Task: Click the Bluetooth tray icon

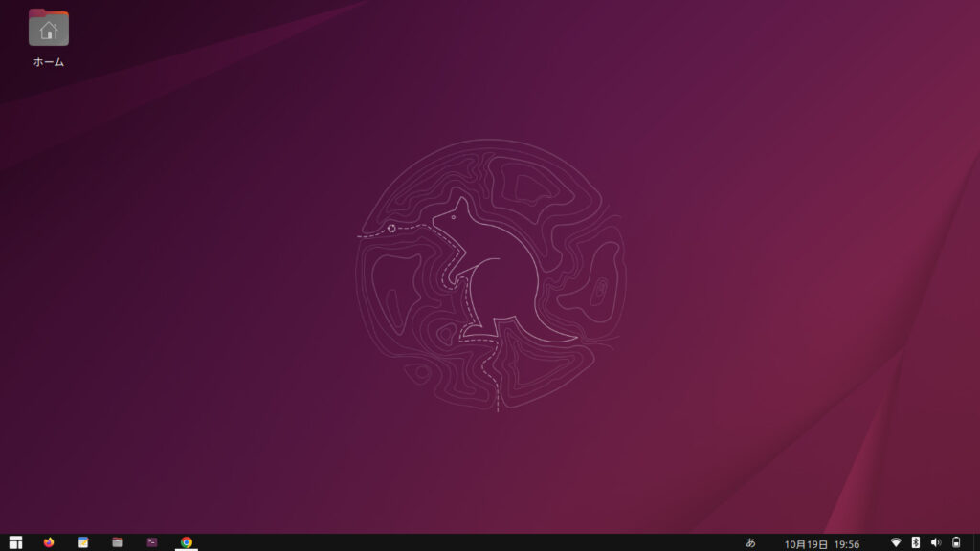Action: pos(915,542)
